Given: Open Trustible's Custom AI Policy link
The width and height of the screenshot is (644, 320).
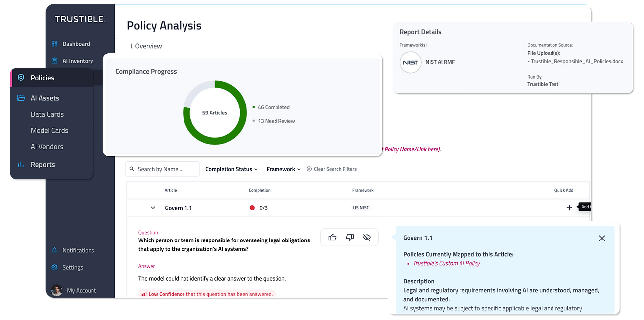Looking at the screenshot, I should [x=447, y=263].
